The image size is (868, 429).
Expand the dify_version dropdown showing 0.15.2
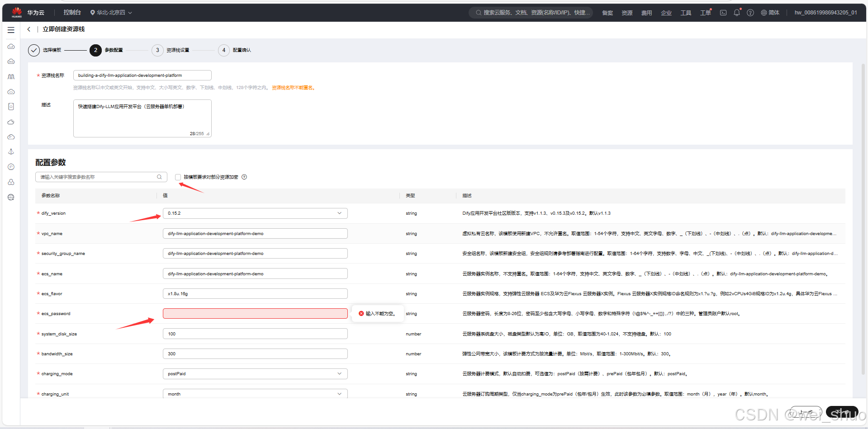coord(255,213)
